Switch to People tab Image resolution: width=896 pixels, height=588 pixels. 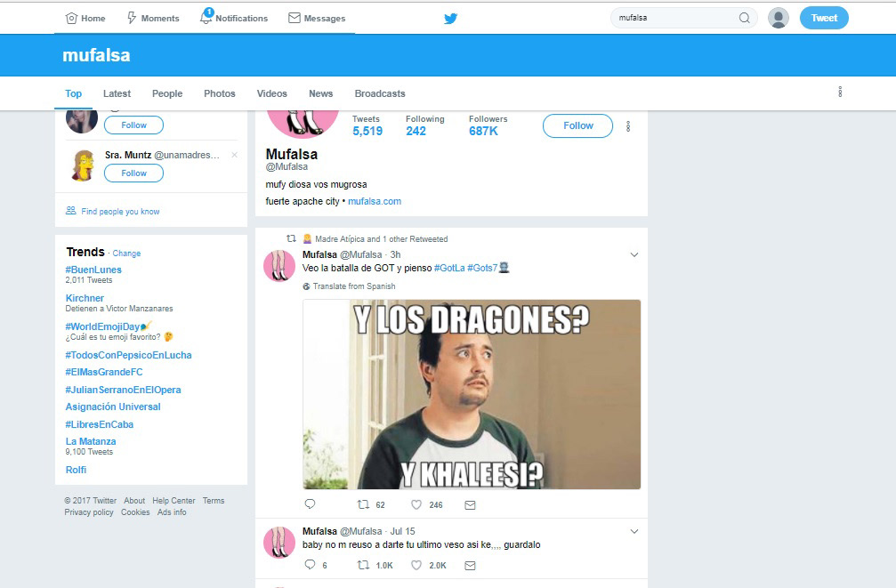pos(167,93)
